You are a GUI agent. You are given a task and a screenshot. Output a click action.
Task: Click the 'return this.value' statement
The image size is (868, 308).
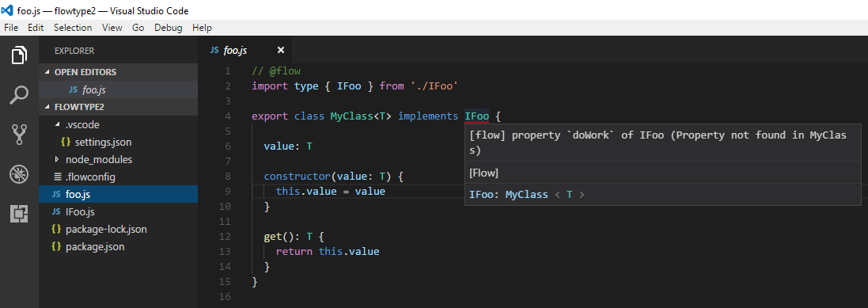pyautogui.click(x=328, y=252)
